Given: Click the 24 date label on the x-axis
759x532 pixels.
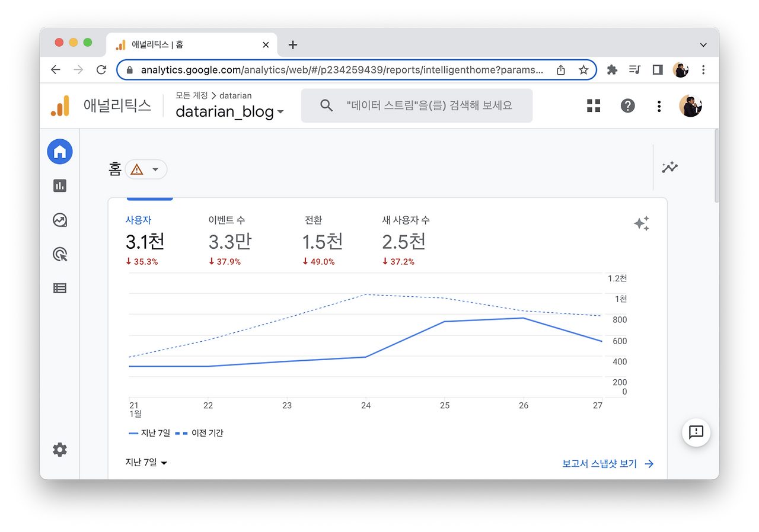Looking at the screenshot, I should pos(366,406).
